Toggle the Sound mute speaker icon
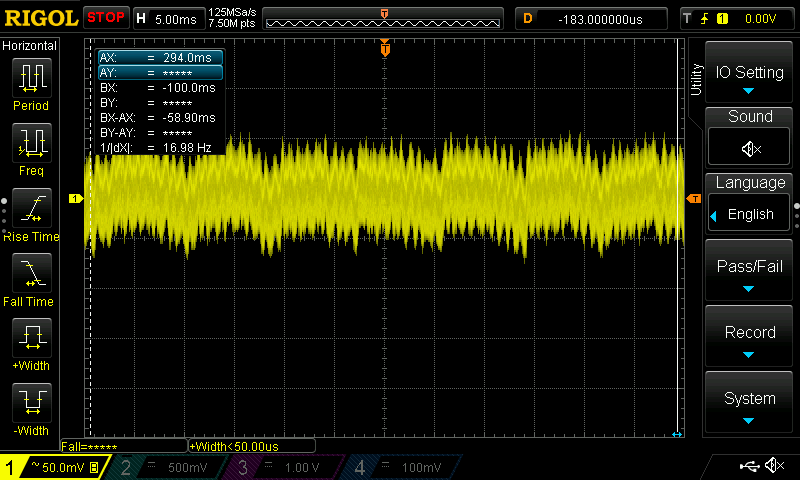This screenshot has height=480, width=800. click(750, 149)
